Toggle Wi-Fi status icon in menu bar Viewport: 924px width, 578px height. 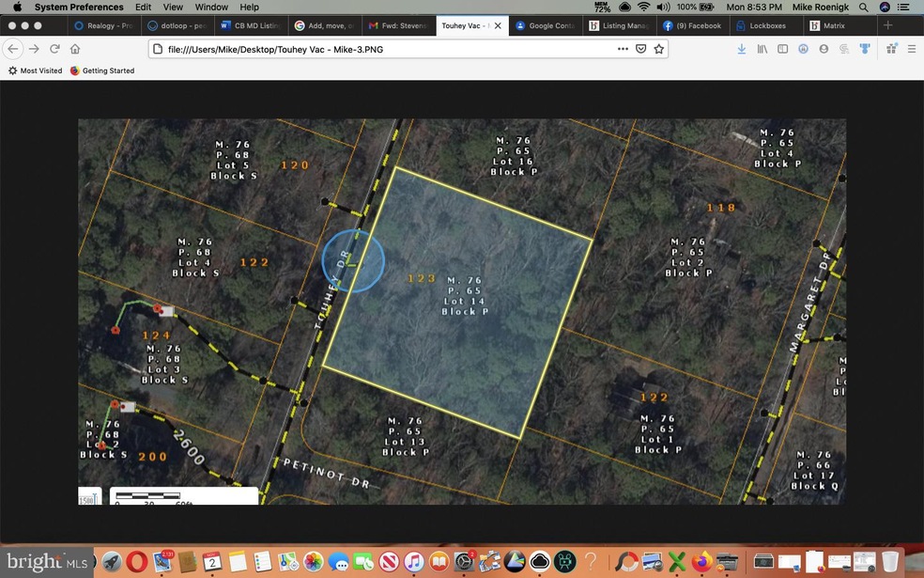[644, 7]
